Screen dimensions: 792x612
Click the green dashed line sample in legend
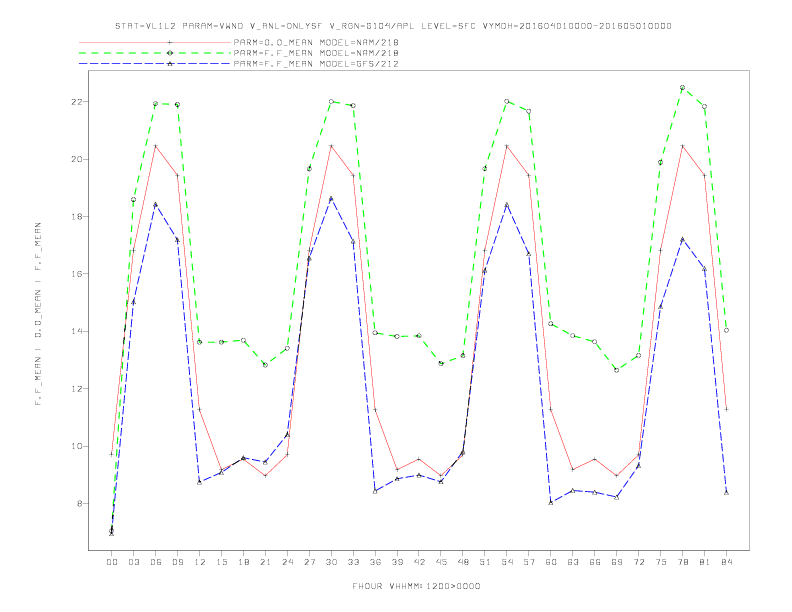pos(155,53)
